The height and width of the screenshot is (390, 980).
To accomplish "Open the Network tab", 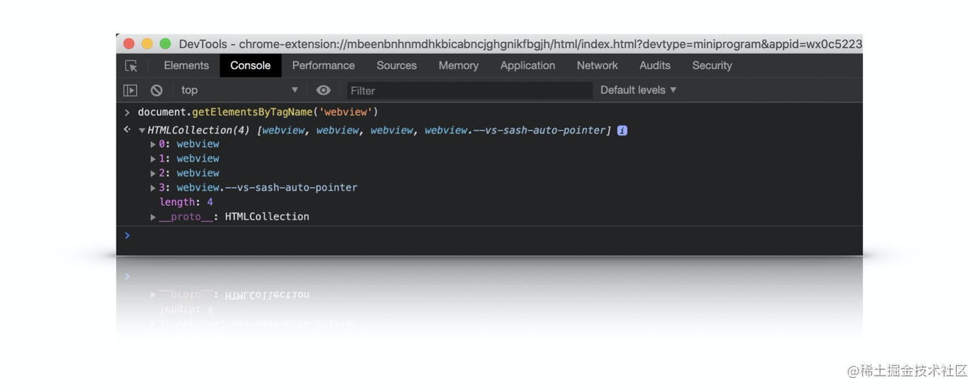I will (x=597, y=66).
